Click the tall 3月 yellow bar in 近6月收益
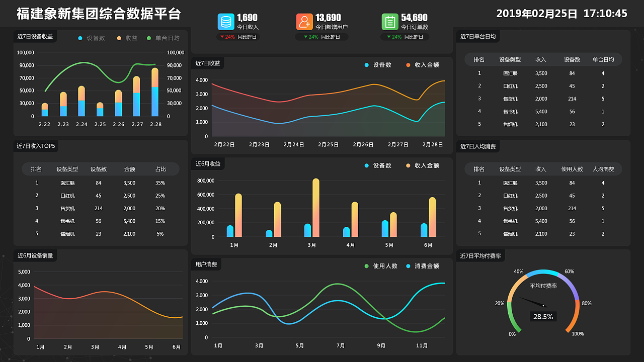Screen dimensions: 644x362 [x=316, y=208]
